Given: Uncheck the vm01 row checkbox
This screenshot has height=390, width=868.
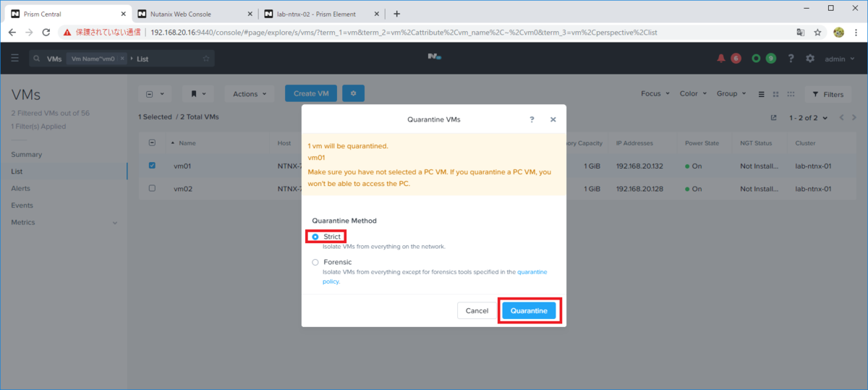Looking at the screenshot, I should pyautogui.click(x=152, y=166).
